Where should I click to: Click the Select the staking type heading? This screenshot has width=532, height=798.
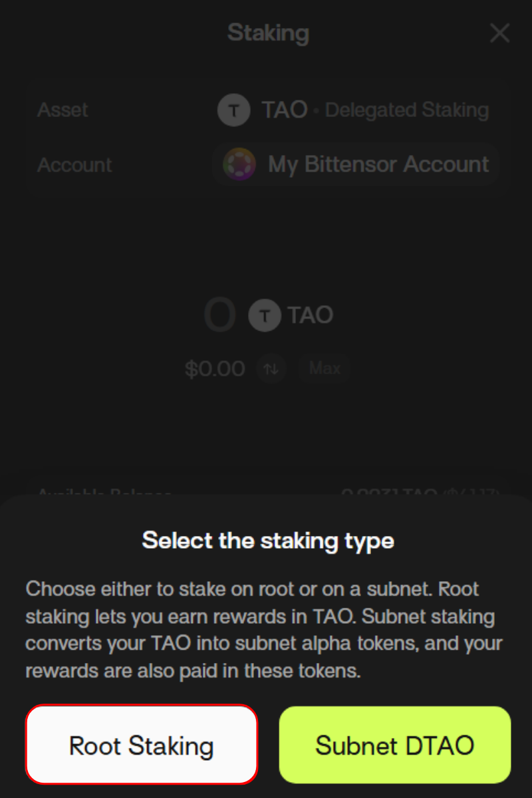pos(268,540)
